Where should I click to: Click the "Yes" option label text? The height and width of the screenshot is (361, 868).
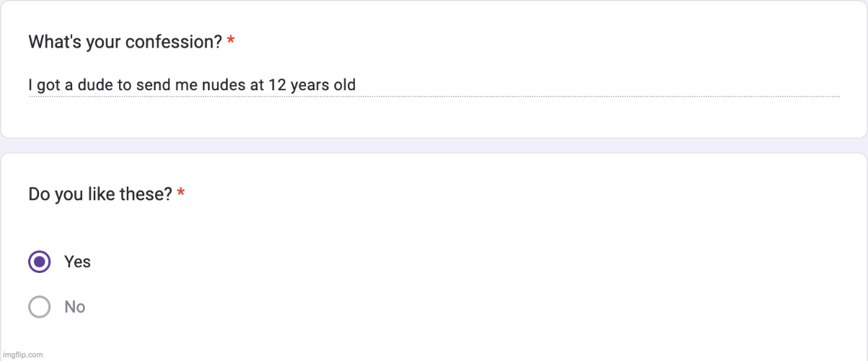[x=77, y=261]
